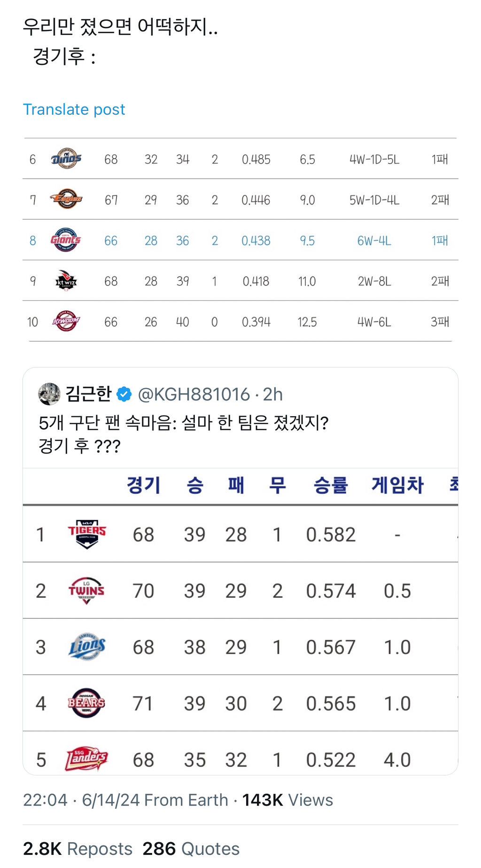
Task: Open the quoted post text by 김근한
Action: 183,434
